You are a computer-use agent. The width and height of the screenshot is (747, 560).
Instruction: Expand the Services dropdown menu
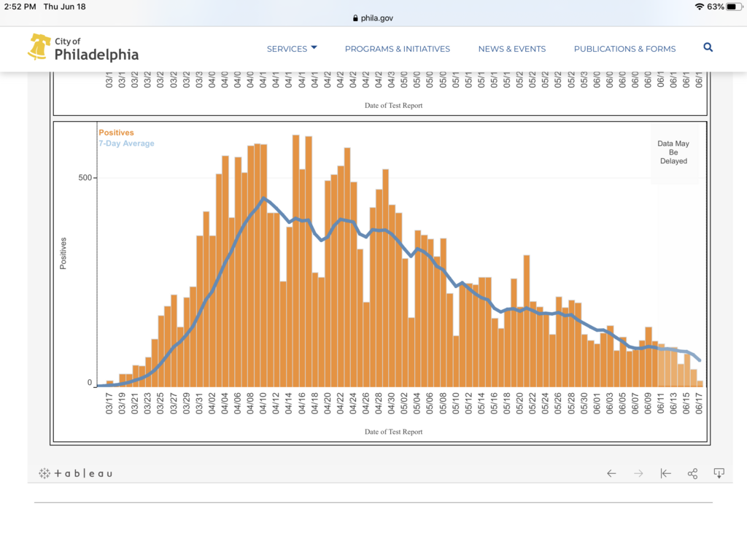(292, 49)
